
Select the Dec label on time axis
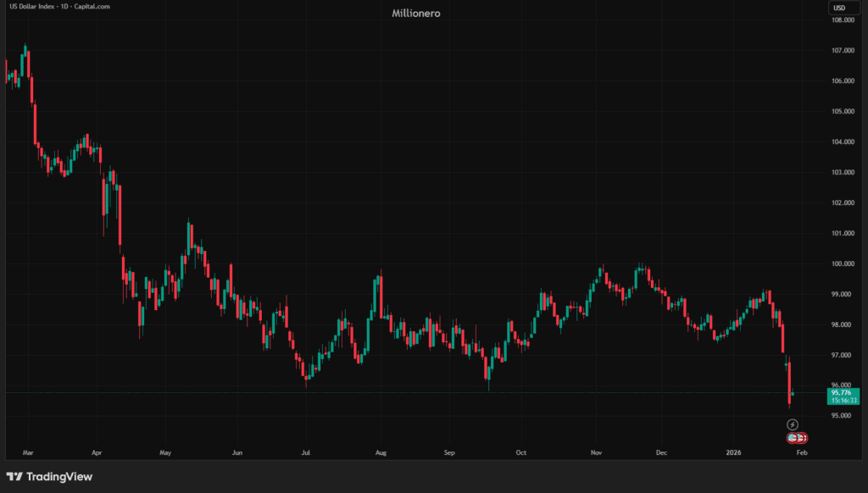(661, 452)
